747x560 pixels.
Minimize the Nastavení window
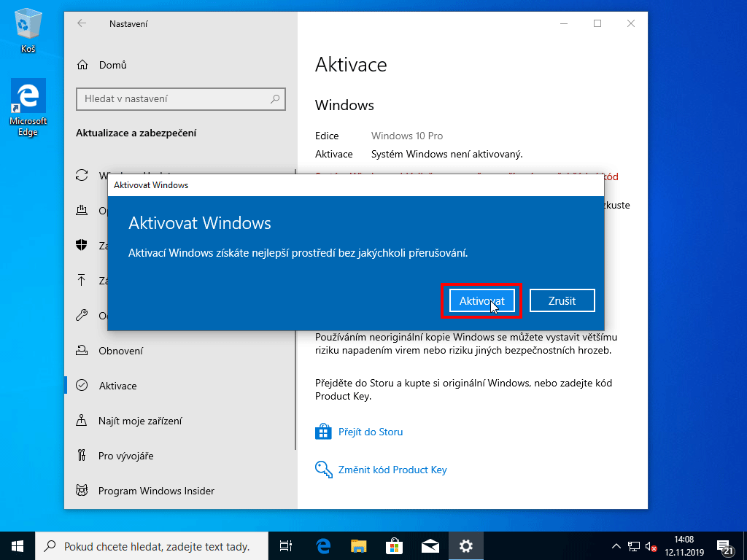tap(564, 23)
